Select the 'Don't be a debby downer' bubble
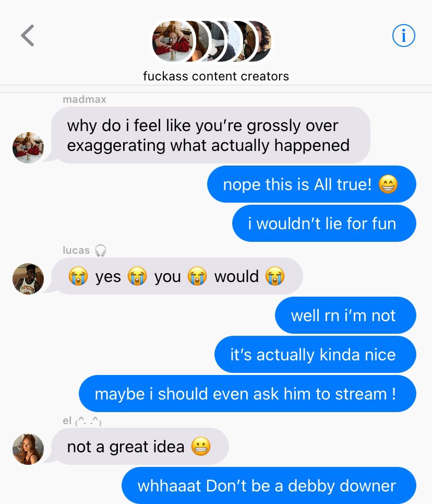 269,485
